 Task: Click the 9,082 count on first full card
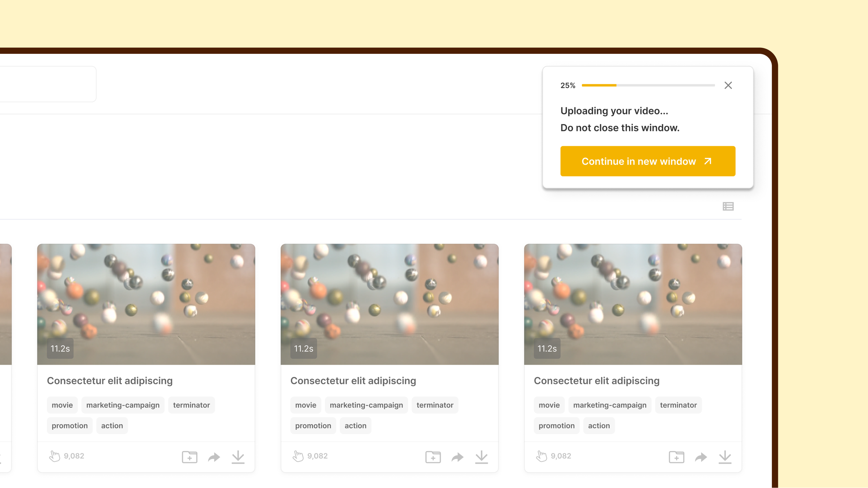74,456
